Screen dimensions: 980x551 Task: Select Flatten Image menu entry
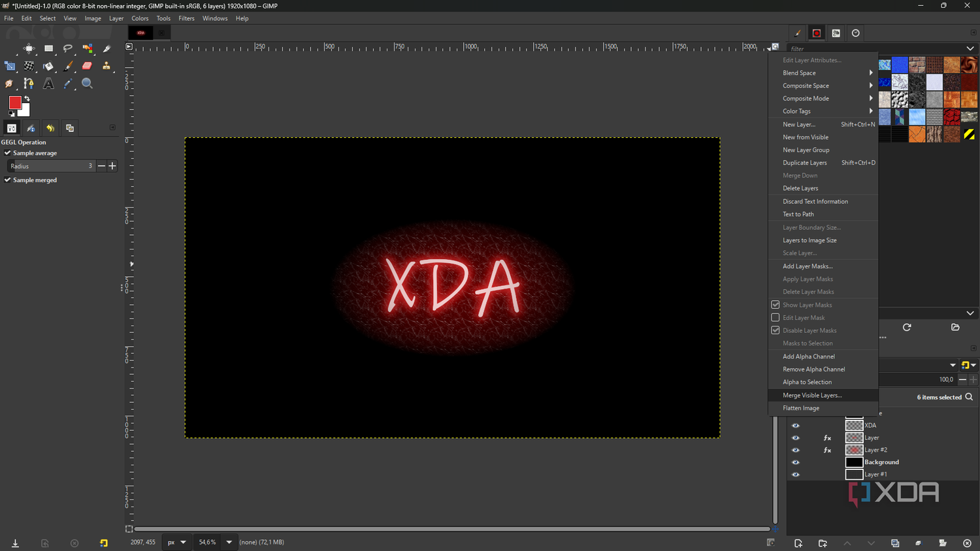click(823, 408)
